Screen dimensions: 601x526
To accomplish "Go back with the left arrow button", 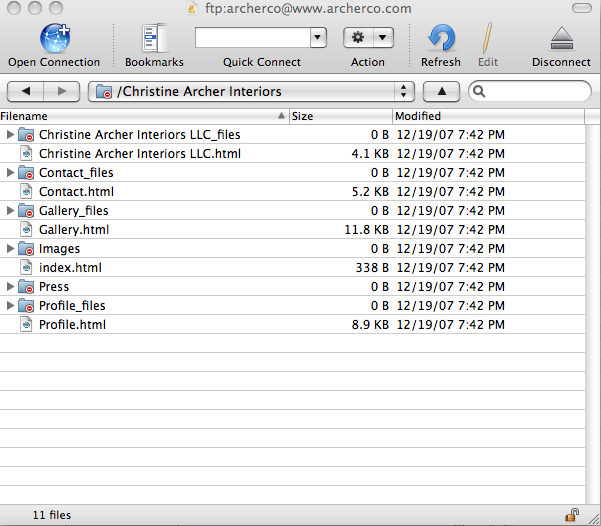I will click(26, 91).
